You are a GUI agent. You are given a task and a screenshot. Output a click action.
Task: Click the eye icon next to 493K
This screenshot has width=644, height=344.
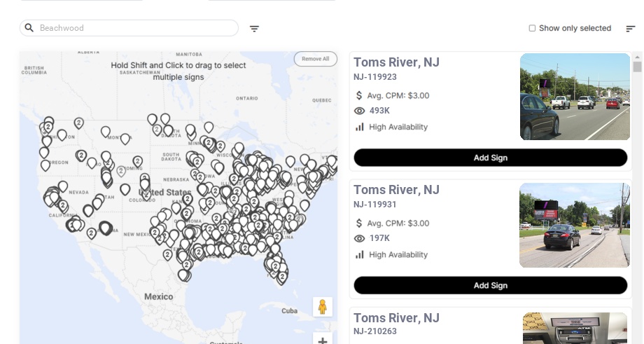click(x=360, y=111)
